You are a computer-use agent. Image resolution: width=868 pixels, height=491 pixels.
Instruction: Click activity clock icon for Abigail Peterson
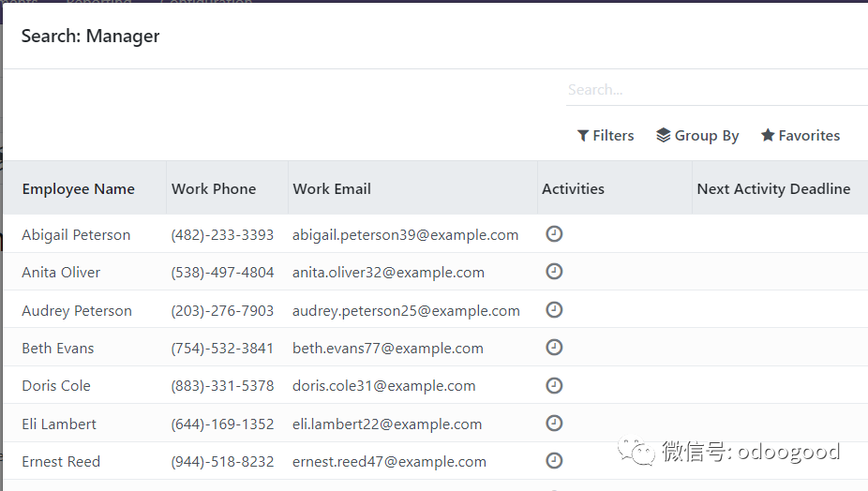(x=554, y=233)
